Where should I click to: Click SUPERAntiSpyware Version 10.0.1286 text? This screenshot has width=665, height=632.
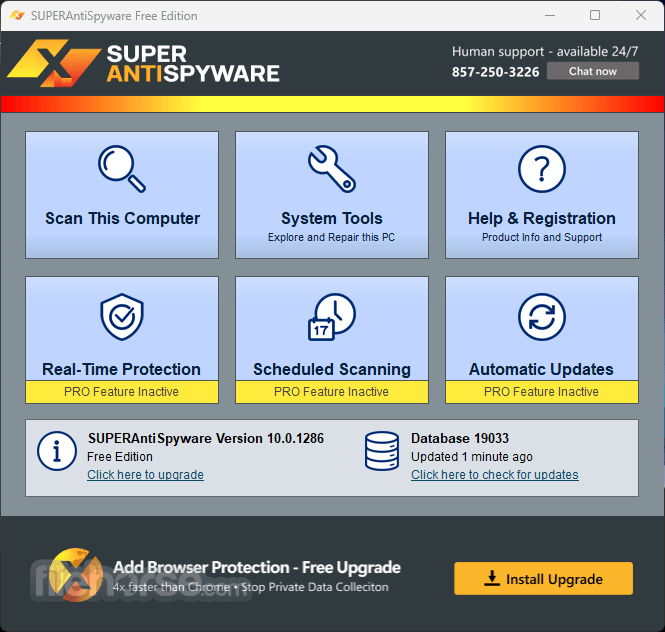coord(206,438)
